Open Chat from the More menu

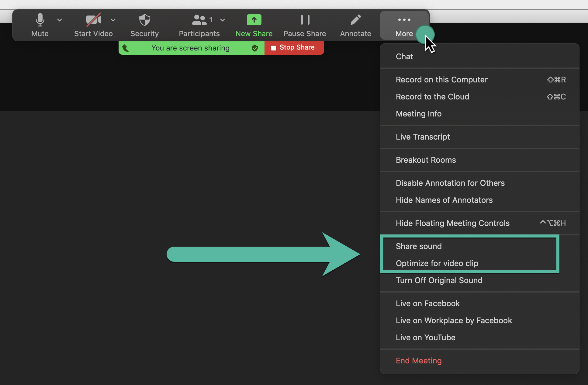[404, 57]
